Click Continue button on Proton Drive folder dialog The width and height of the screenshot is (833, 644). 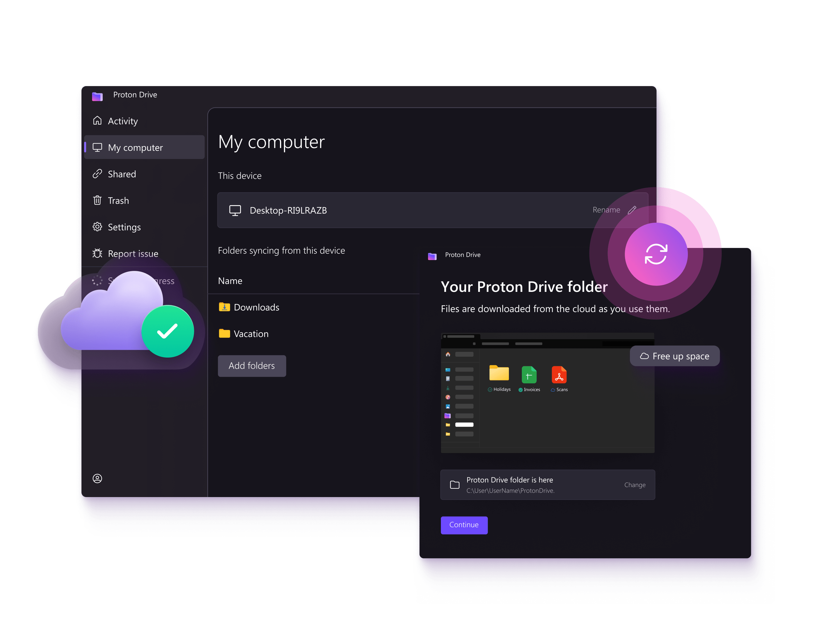click(464, 524)
